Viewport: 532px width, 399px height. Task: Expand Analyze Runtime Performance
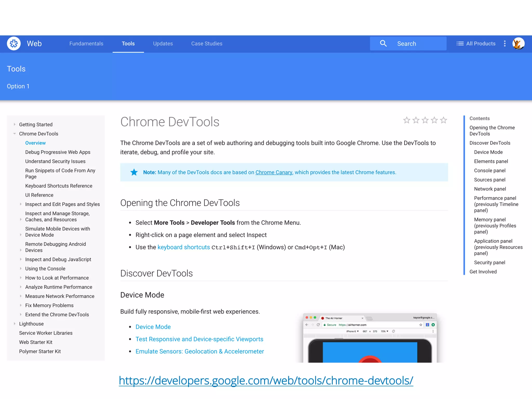click(x=21, y=287)
